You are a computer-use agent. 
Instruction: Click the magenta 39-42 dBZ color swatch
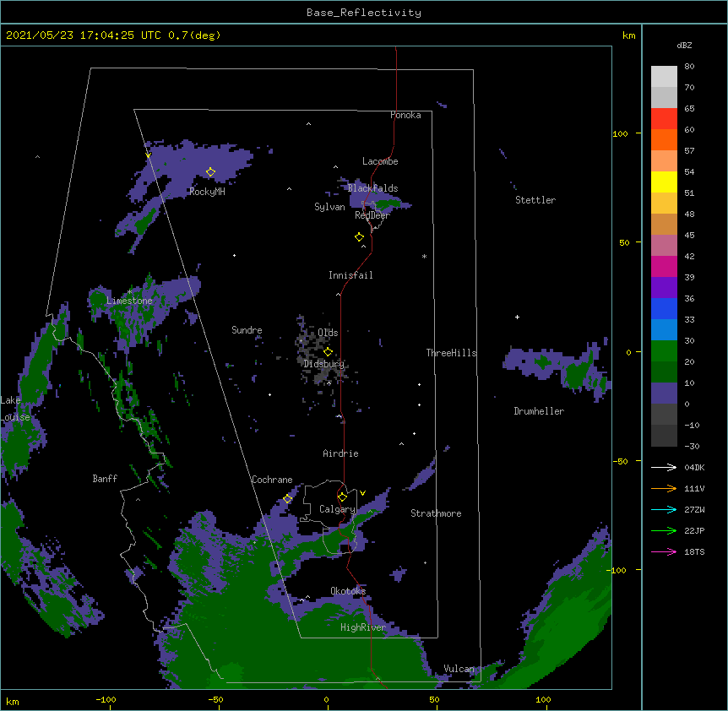pyautogui.click(x=664, y=266)
